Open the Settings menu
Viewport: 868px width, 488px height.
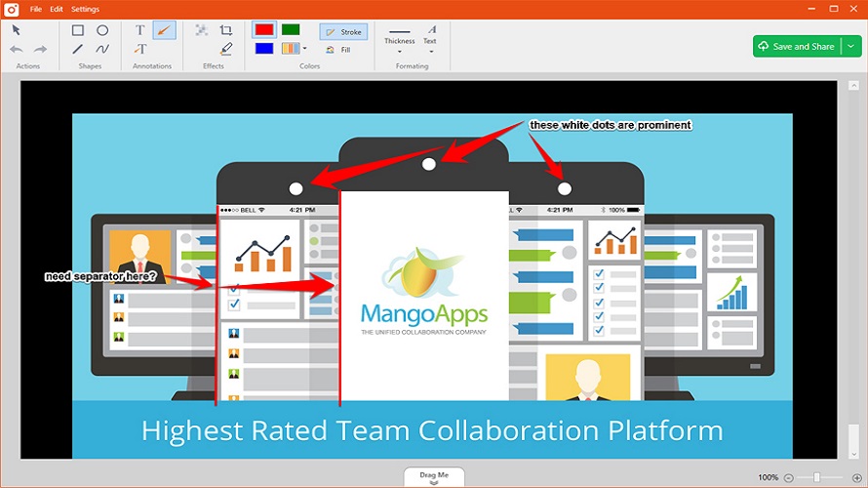(85, 8)
